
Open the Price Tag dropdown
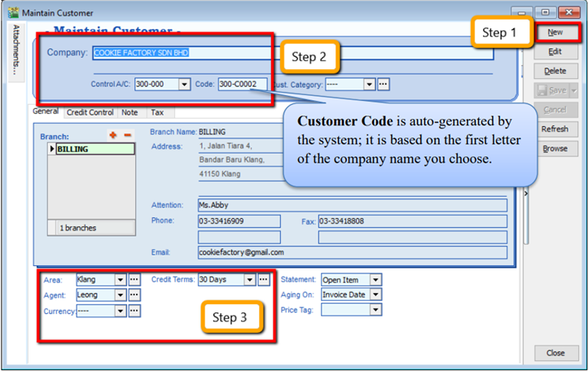tap(375, 310)
